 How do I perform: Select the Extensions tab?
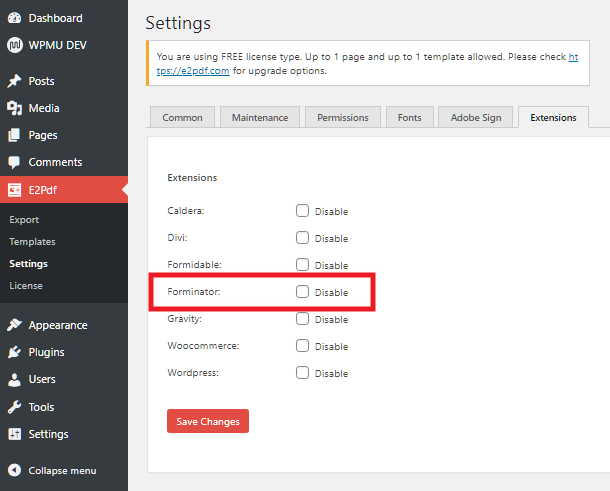pyautogui.click(x=553, y=117)
